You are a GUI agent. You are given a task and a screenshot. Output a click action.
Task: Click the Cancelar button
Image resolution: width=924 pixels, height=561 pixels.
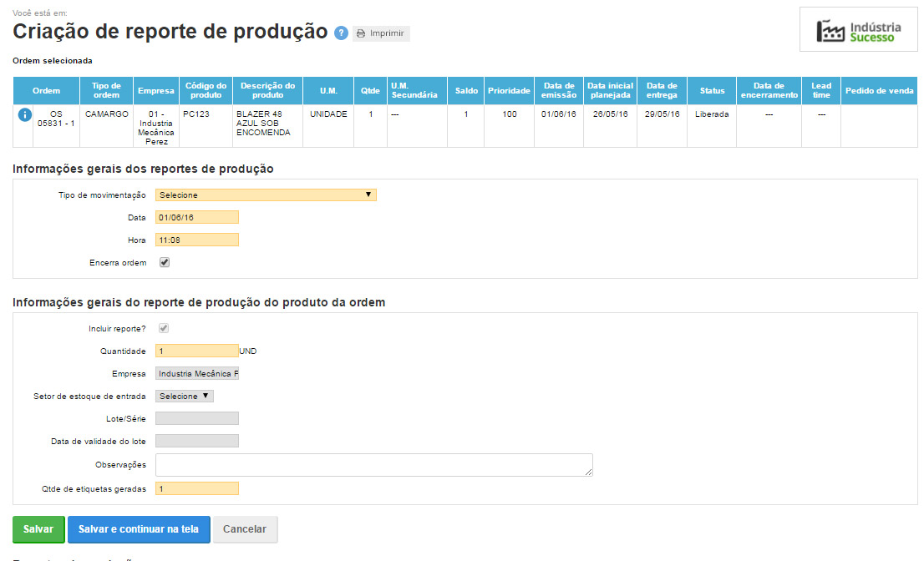click(245, 529)
